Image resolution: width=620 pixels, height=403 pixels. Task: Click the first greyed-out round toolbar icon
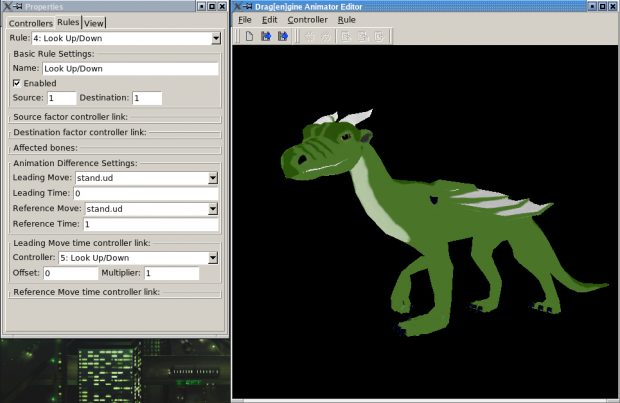point(309,36)
